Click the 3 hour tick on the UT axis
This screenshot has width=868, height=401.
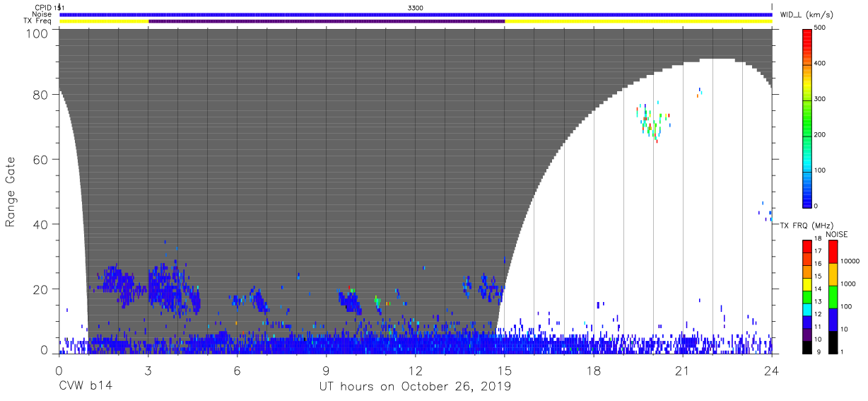[148, 370]
